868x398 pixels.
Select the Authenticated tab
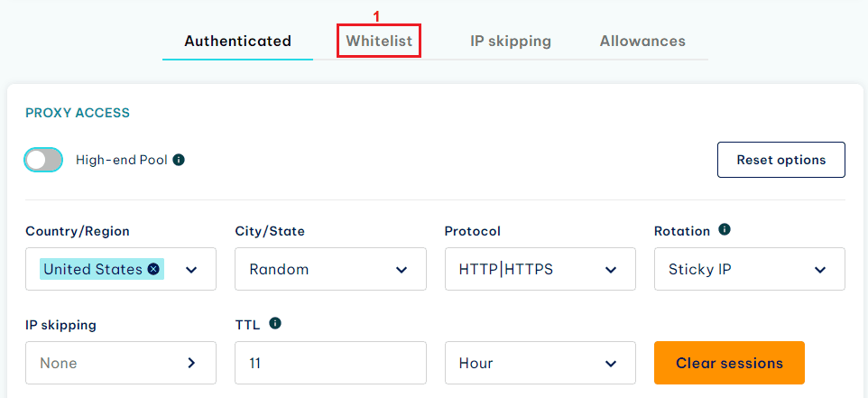coord(237,42)
